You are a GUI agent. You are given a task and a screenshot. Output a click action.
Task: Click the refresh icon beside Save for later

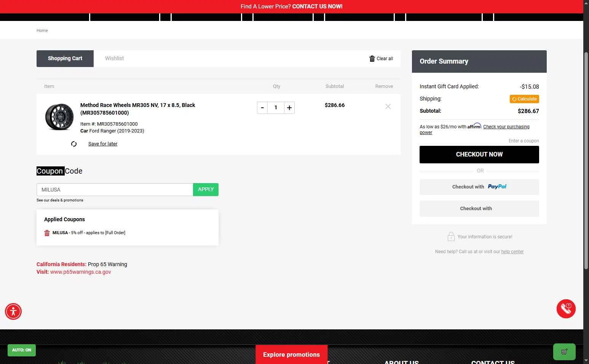point(74,144)
